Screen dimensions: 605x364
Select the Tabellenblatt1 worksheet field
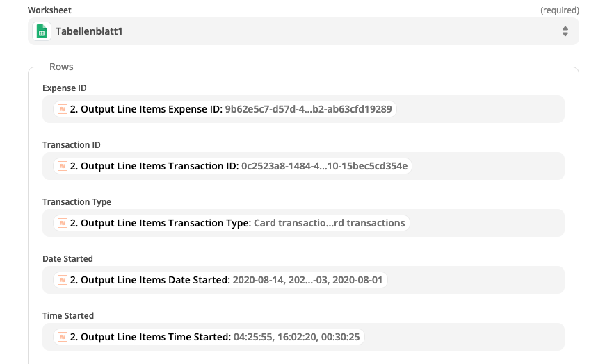[x=303, y=31]
